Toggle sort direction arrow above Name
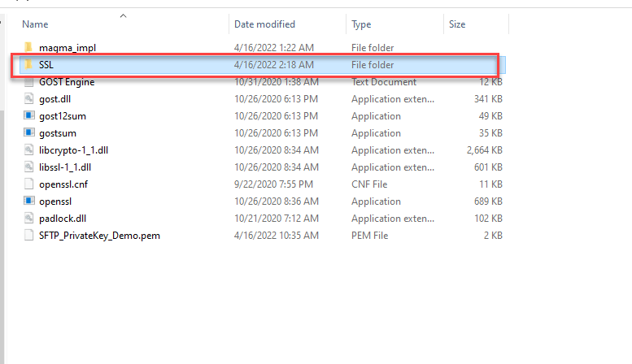Screen dimensions: 632x364 tap(123, 15)
